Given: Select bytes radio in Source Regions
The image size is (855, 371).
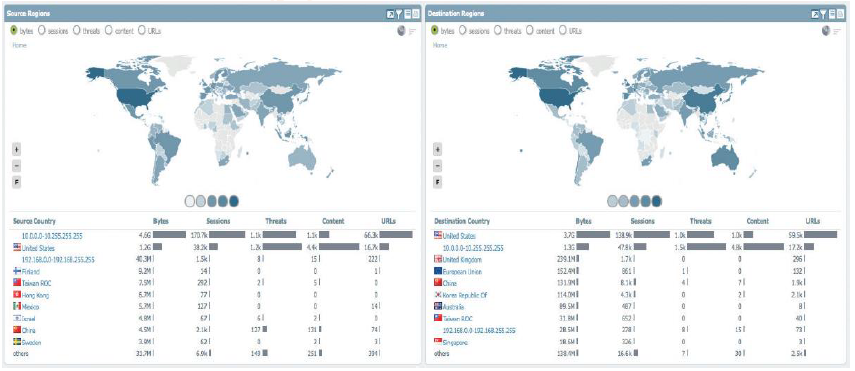Looking at the screenshot, I should coord(14,31).
